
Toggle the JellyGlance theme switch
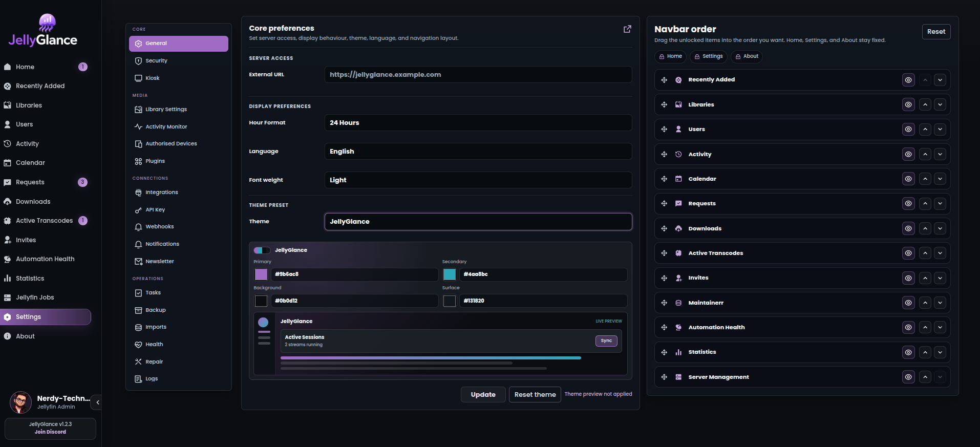coord(262,250)
